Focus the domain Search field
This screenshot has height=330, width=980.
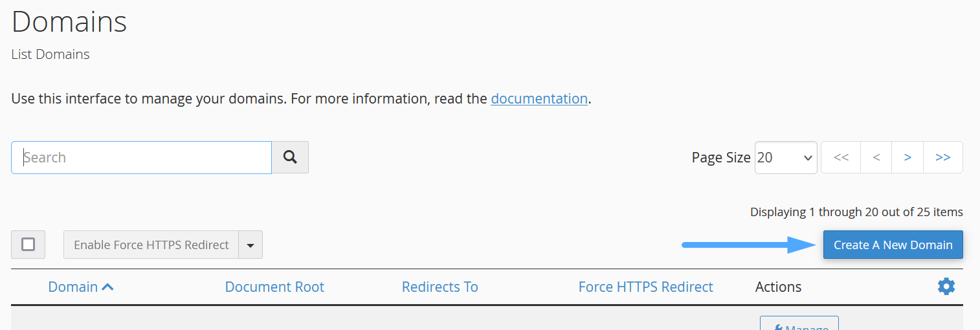coord(141,157)
